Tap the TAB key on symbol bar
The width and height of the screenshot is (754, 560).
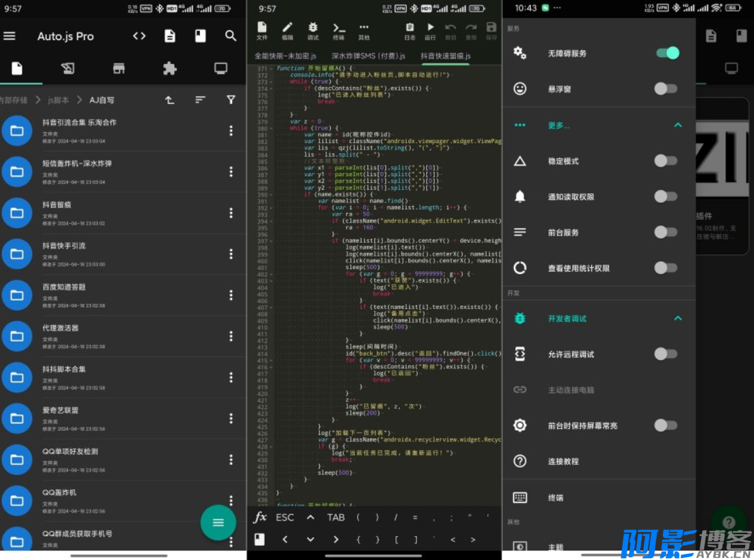pyautogui.click(x=335, y=517)
